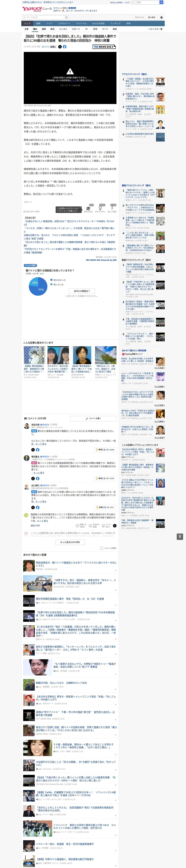
Task: Click みんなの意見 badge above poll
Action: click(x=30, y=265)
